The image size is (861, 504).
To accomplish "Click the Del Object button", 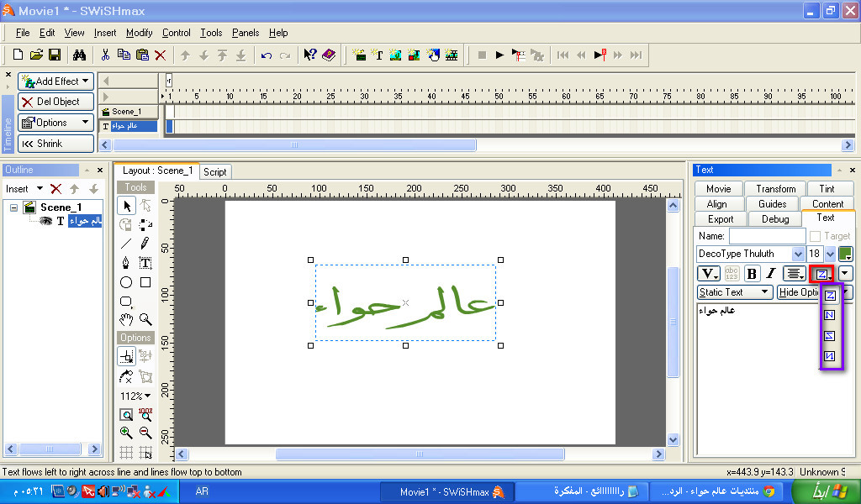I will point(55,102).
